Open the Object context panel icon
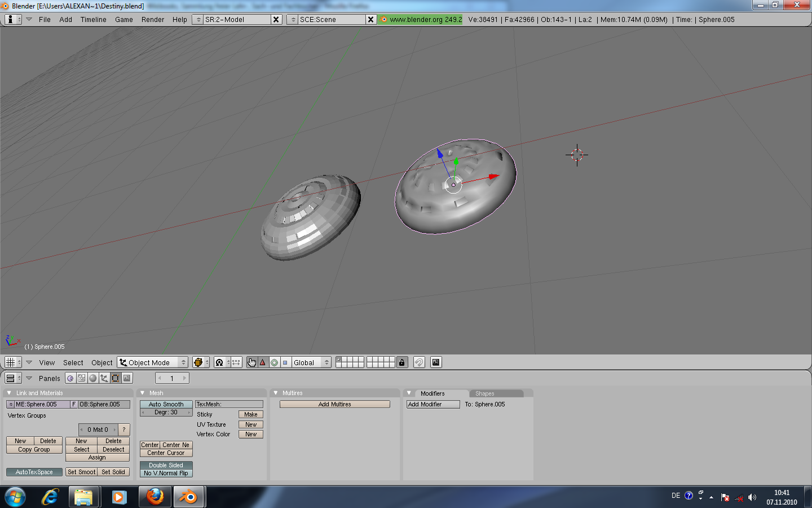The width and height of the screenshot is (812, 508). tap(104, 378)
